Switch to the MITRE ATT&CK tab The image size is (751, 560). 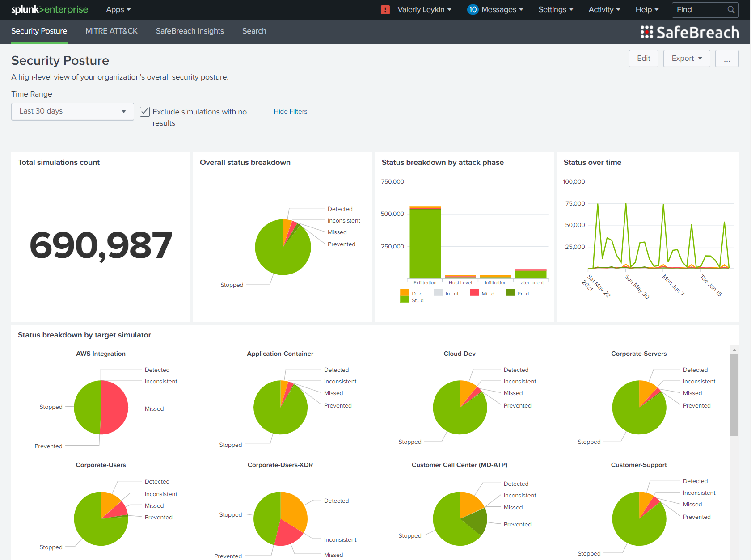pyautogui.click(x=111, y=31)
